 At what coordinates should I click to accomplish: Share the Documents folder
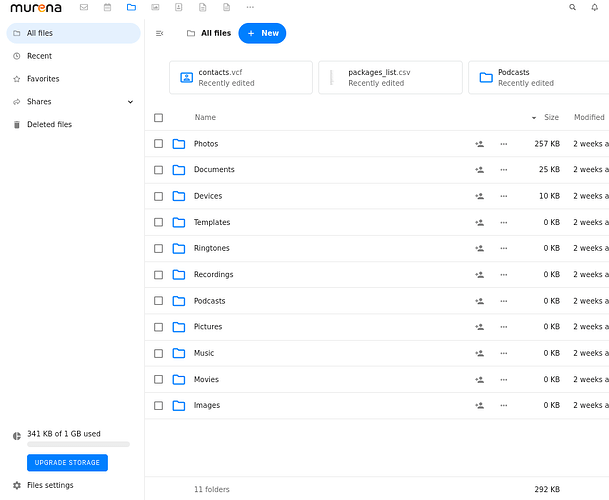480,170
